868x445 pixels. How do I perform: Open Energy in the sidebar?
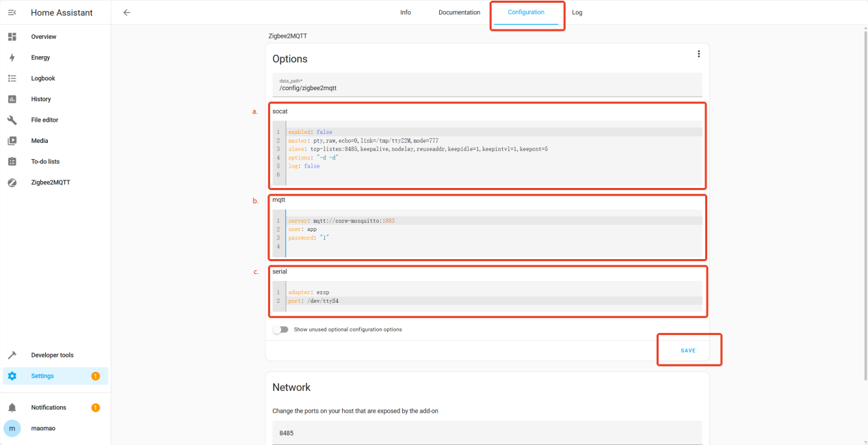(55, 57)
